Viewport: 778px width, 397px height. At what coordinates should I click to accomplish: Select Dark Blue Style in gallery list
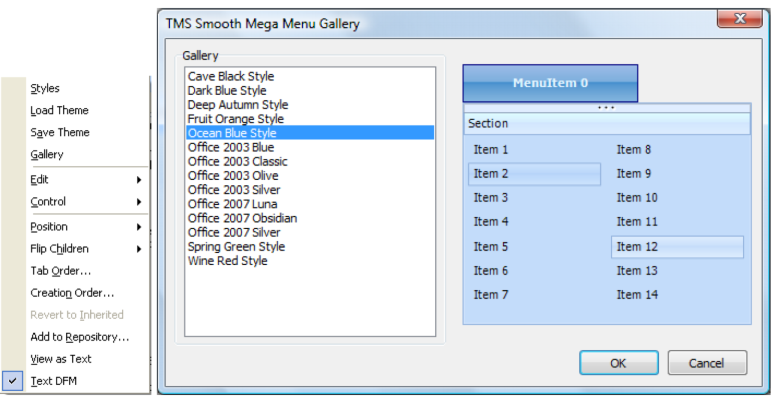(x=310, y=91)
